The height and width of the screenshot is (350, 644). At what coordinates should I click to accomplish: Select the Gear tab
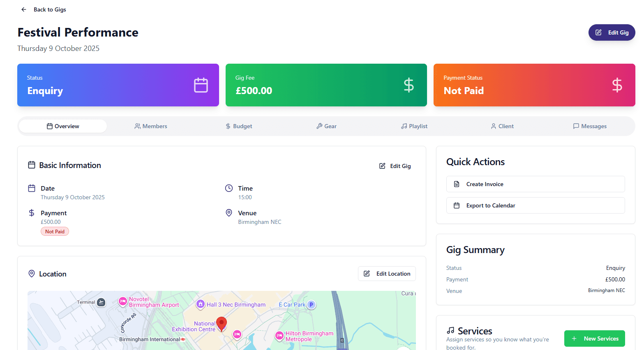click(x=326, y=126)
